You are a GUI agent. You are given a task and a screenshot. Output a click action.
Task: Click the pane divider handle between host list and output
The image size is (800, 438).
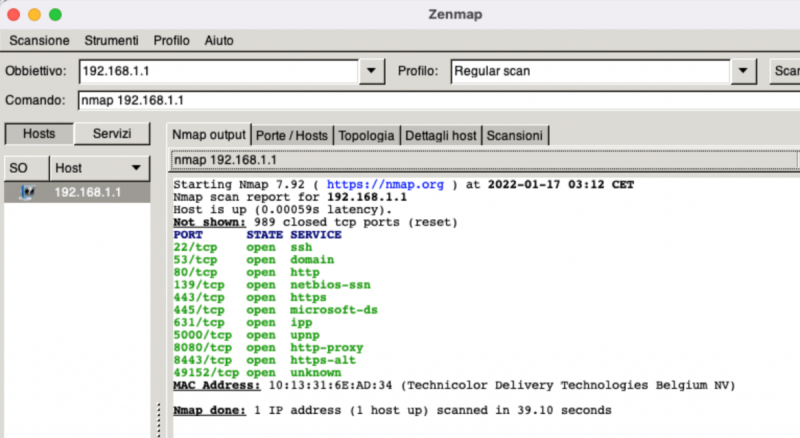(x=159, y=420)
